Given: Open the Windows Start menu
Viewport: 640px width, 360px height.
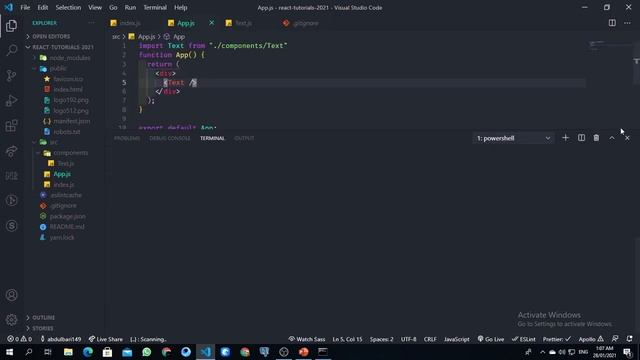Looking at the screenshot, I should point(9,352).
